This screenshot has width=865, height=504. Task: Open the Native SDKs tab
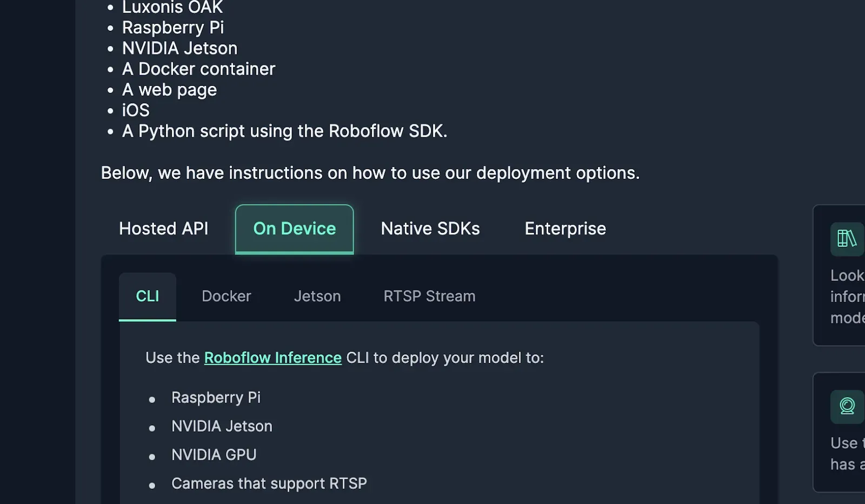coord(430,229)
